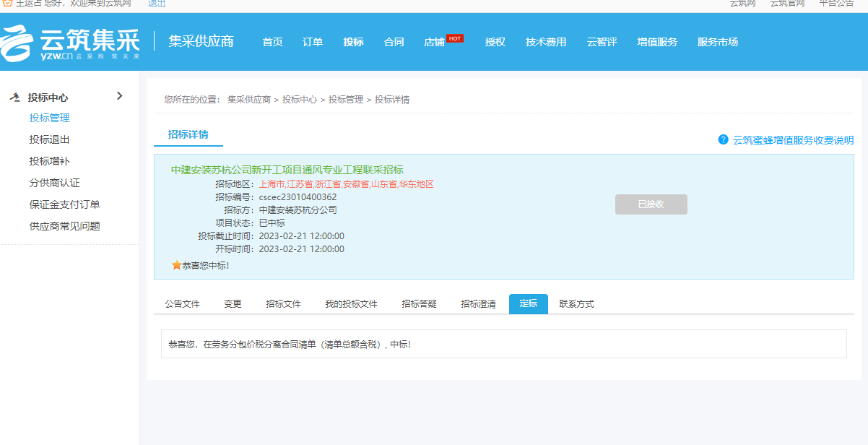Click 投标中心 in the breadcrumb path
Viewport: 868px width, 445px height.
point(299,100)
